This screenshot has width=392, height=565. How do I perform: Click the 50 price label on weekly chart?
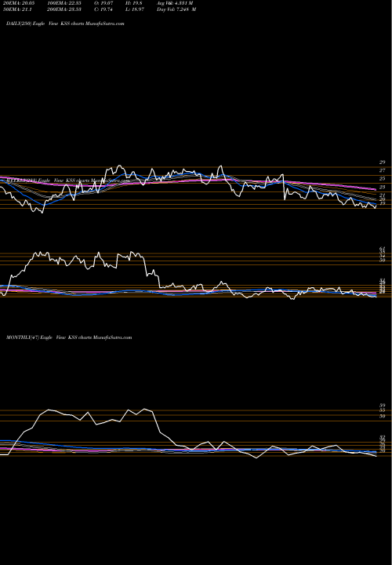pyautogui.click(x=383, y=261)
